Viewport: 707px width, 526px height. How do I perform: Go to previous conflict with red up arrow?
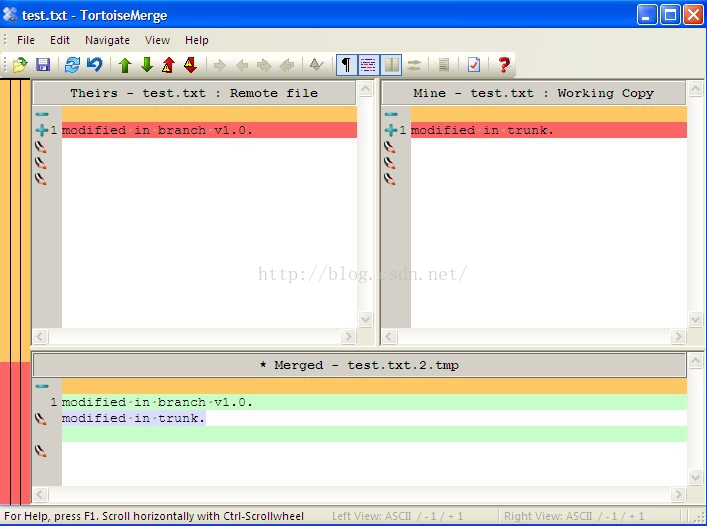point(169,65)
